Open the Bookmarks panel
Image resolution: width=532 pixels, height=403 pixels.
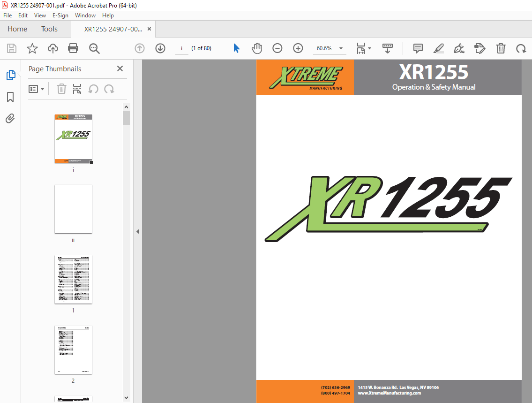click(x=10, y=97)
